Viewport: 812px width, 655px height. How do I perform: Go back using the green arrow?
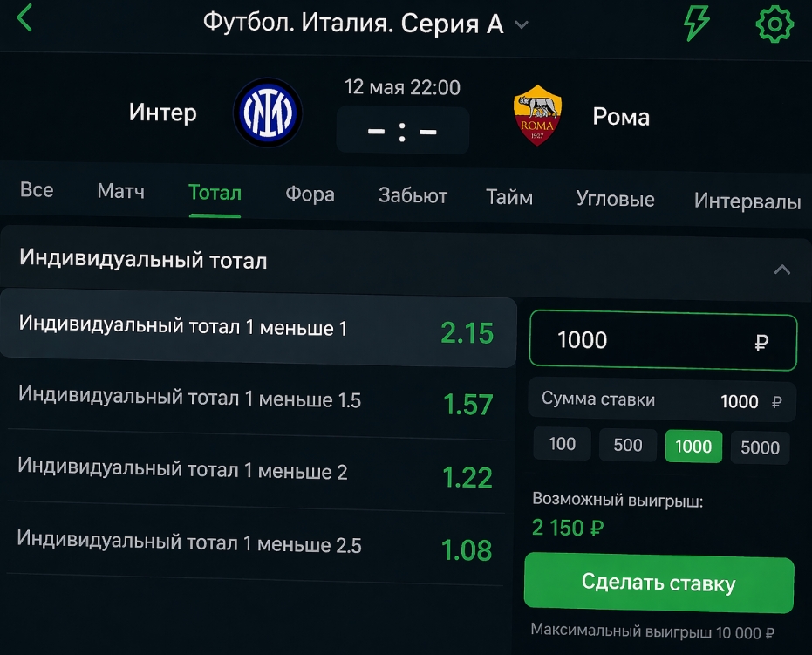24,18
